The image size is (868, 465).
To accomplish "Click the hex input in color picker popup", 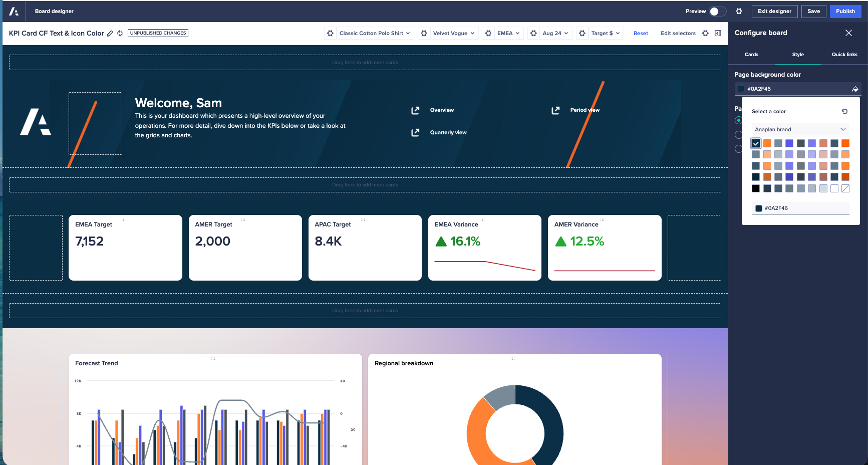I will coord(800,208).
